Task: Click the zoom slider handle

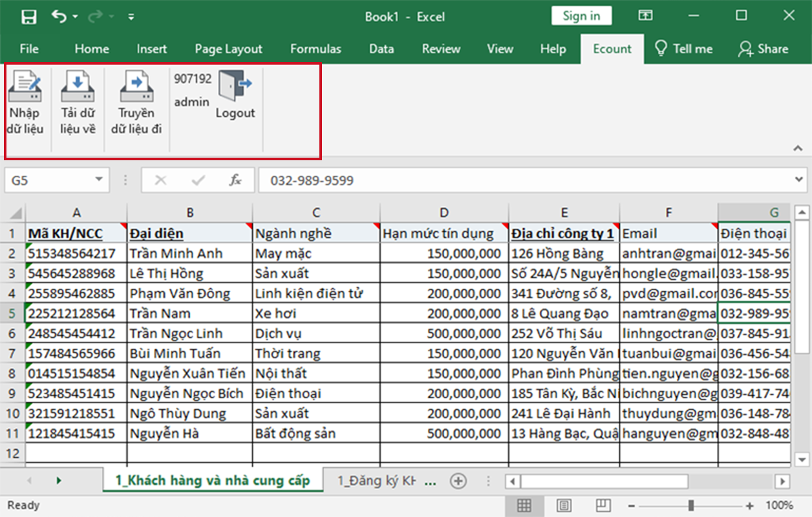Action: (691, 505)
